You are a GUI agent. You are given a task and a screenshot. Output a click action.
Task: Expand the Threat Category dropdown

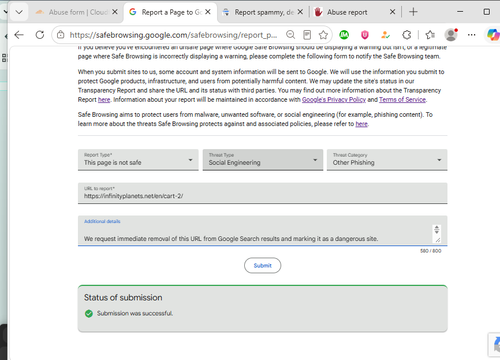tap(387, 160)
